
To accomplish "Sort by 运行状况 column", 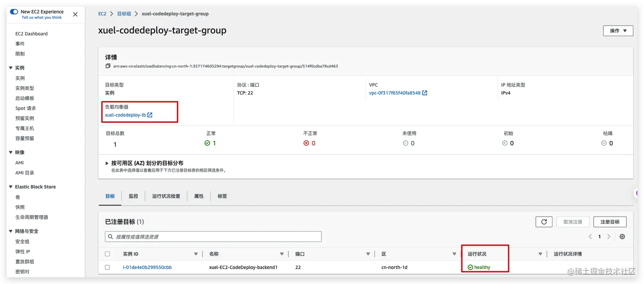I will [x=540, y=254].
